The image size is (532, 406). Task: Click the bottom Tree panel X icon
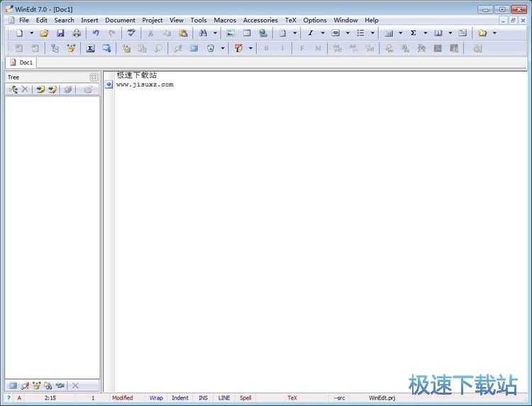point(75,385)
